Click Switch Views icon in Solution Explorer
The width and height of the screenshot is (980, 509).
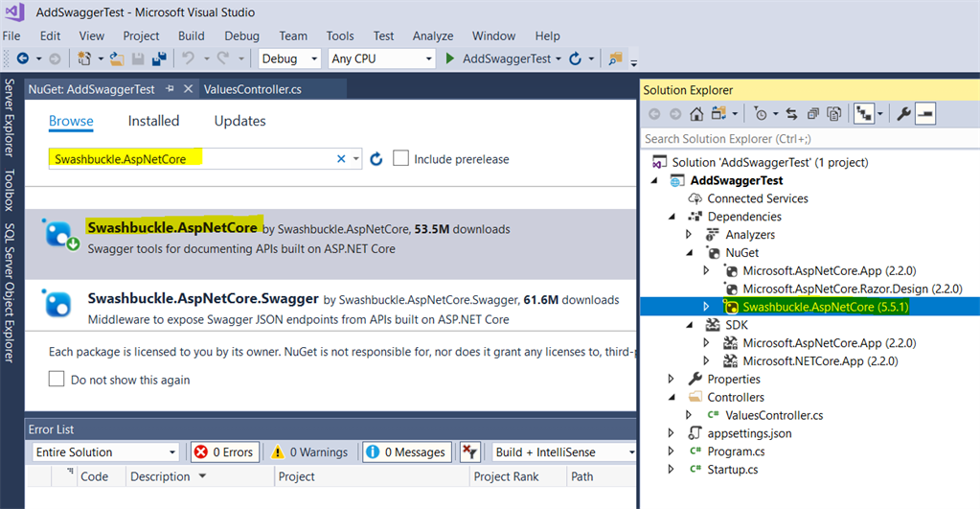(718, 114)
